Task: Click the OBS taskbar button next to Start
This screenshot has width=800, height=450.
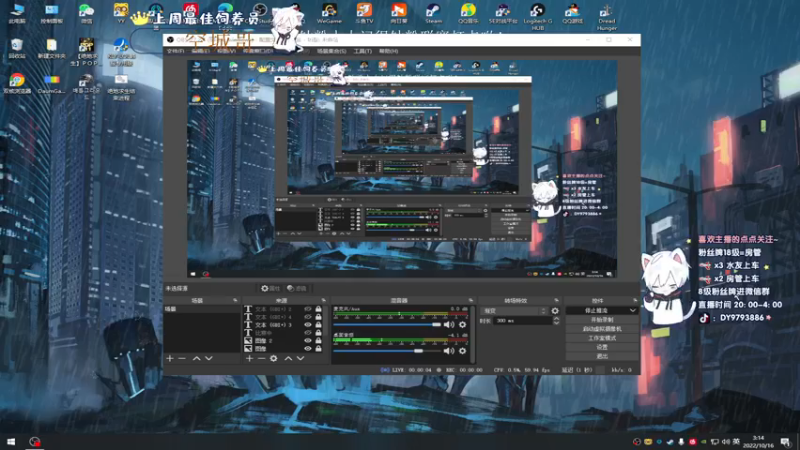Action: [34, 442]
